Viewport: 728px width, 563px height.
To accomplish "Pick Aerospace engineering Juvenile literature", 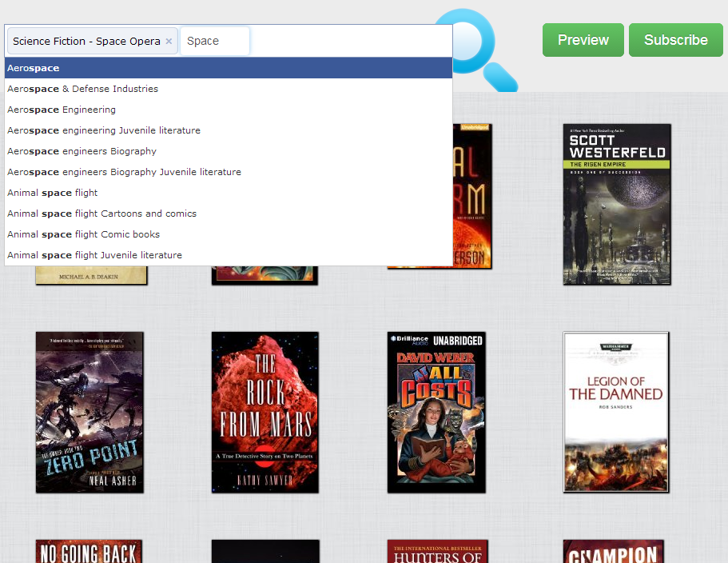I will coord(229,130).
